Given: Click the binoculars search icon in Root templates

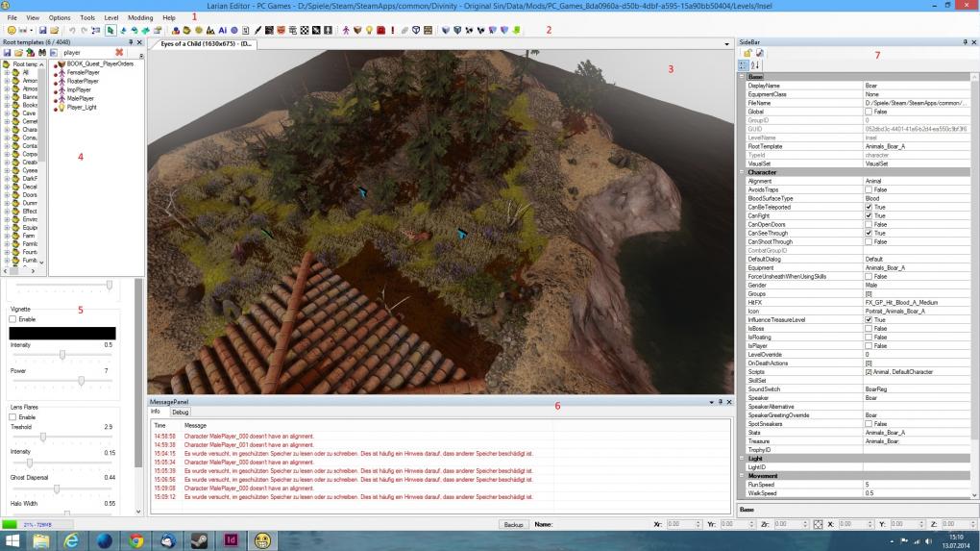Looking at the screenshot, I should pyautogui.click(x=42, y=53).
